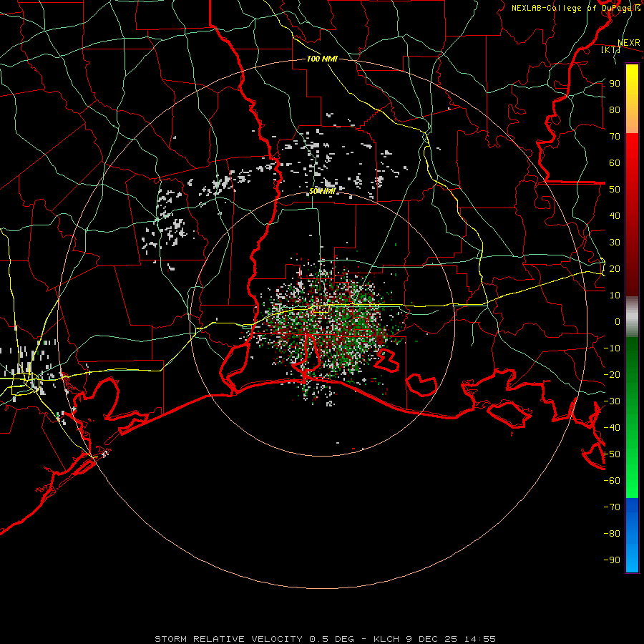644x644 pixels.
Task: Click the 30 value on the velocity scale
Action: 615,243
